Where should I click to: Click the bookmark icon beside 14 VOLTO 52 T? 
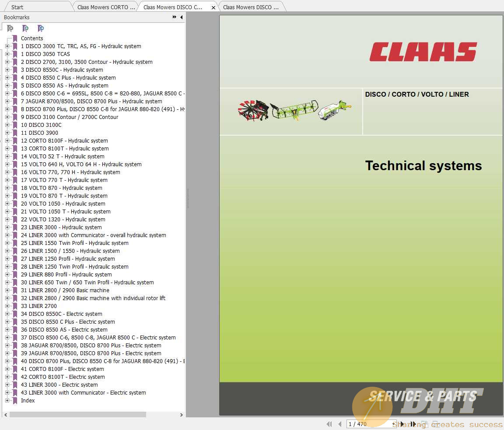tap(15, 157)
